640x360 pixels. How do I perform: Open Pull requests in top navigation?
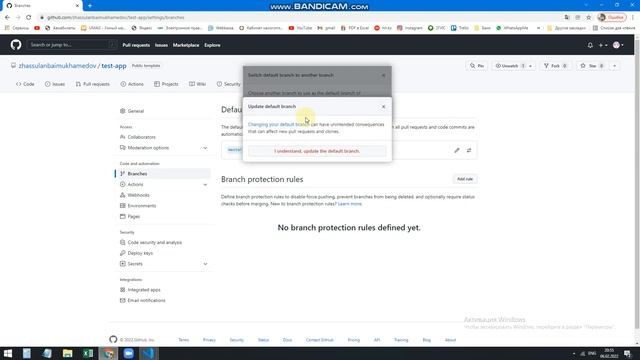tap(136, 45)
